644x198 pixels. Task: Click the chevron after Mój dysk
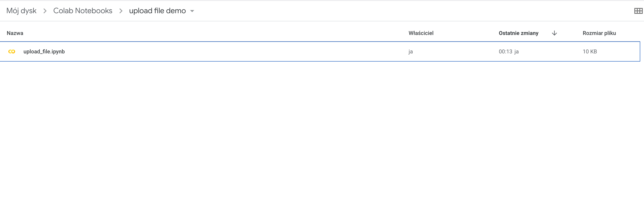tap(45, 11)
